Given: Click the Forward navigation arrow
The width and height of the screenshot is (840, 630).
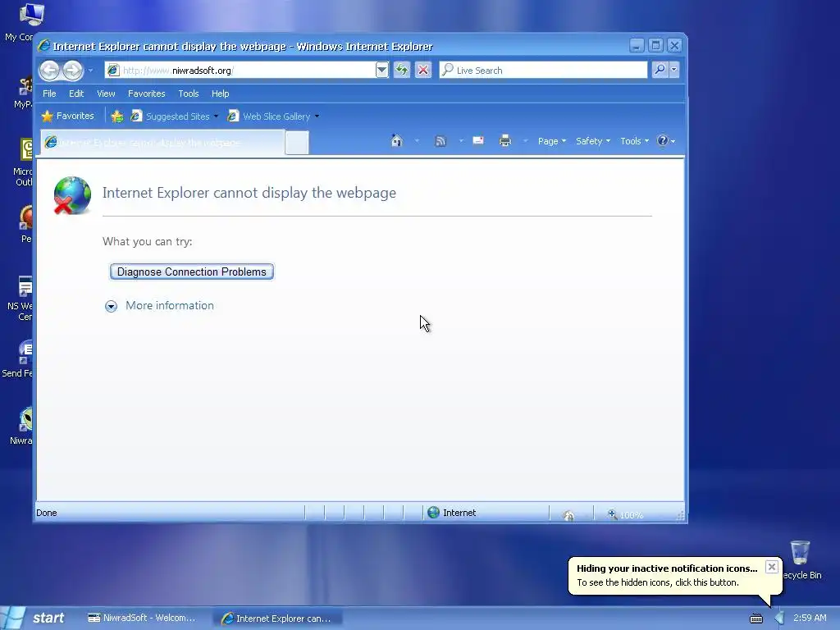Looking at the screenshot, I should pyautogui.click(x=73, y=70).
